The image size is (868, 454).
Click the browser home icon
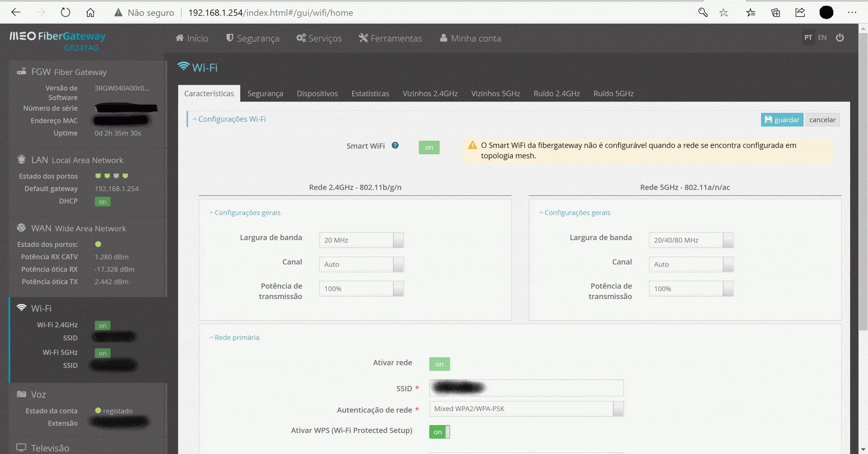click(x=90, y=13)
